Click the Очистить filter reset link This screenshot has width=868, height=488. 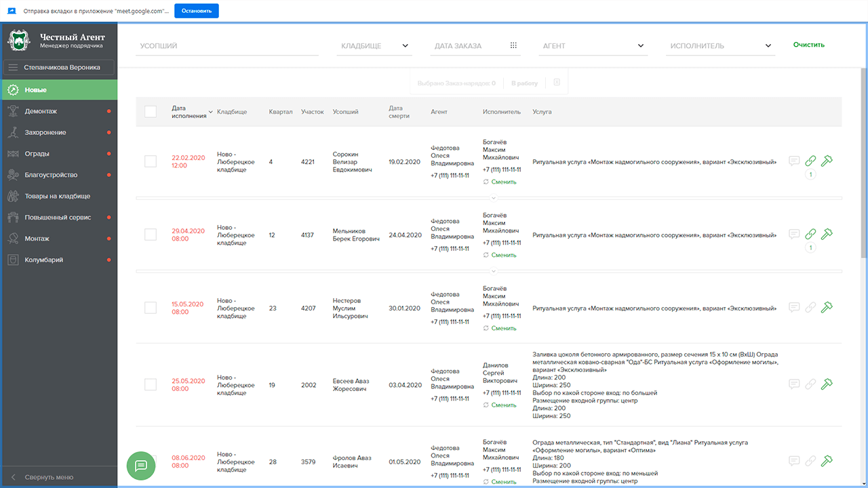click(x=809, y=45)
